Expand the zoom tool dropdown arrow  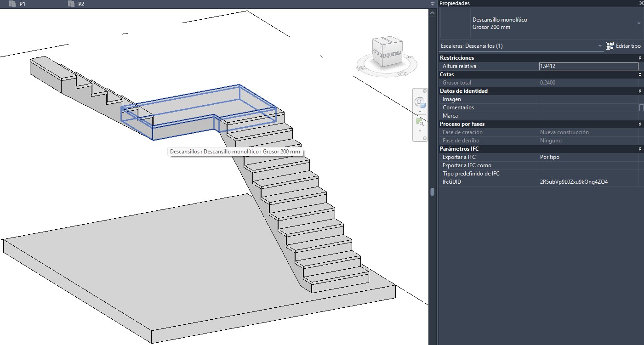pos(420,131)
